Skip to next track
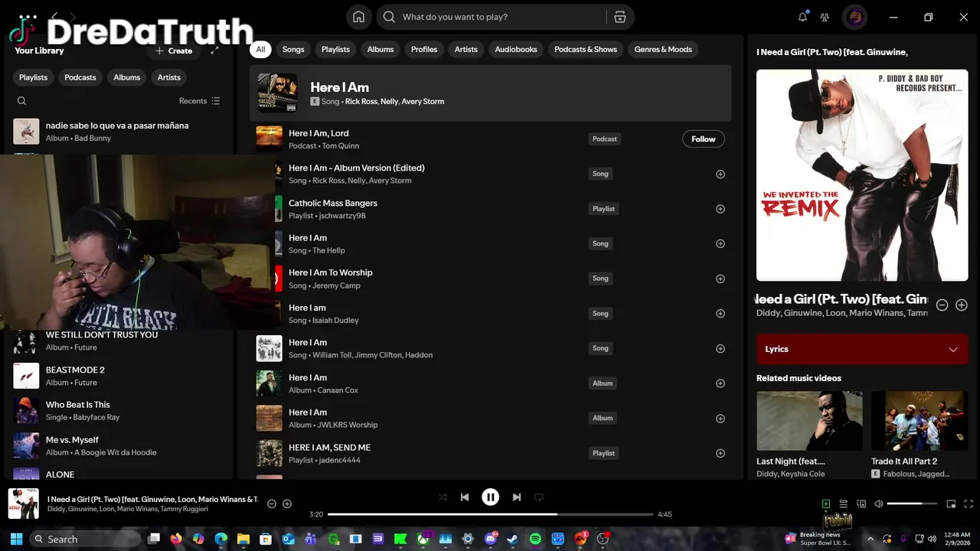 [516, 497]
